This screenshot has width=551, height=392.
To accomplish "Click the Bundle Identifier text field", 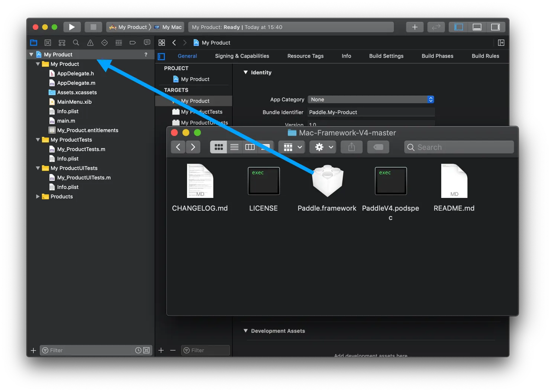I will (x=371, y=112).
